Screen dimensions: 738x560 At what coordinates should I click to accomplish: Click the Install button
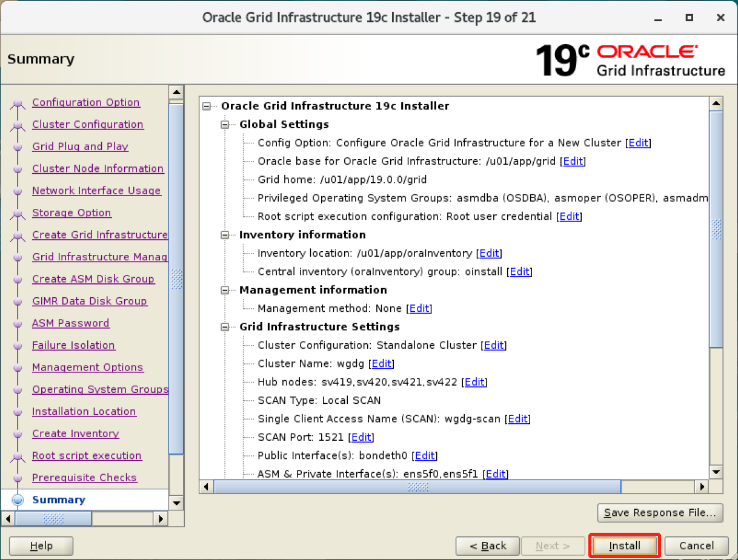pos(625,545)
